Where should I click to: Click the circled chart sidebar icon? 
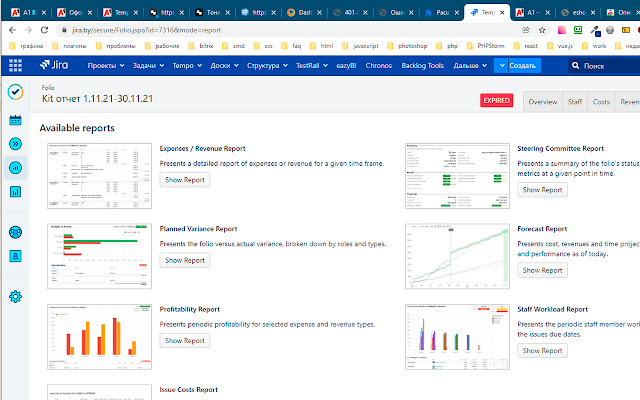pos(15,168)
